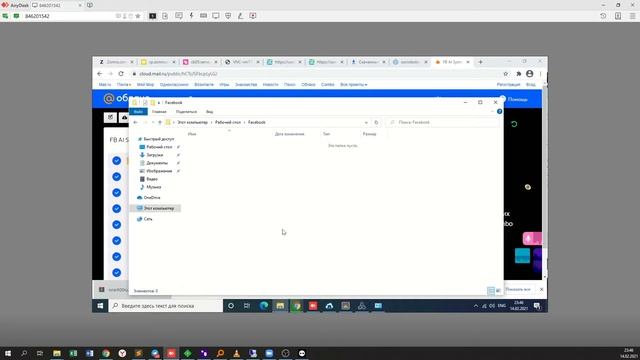
Task: Click the Новости link on Mail.ru bar
Action: pyautogui.click(x=270, y=84)
